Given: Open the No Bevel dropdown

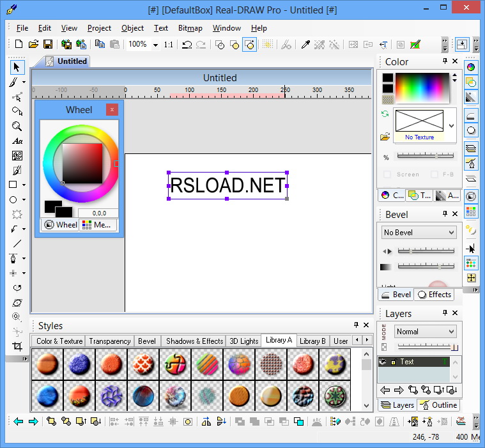Looking at the screenshot, I should (419, 233).
